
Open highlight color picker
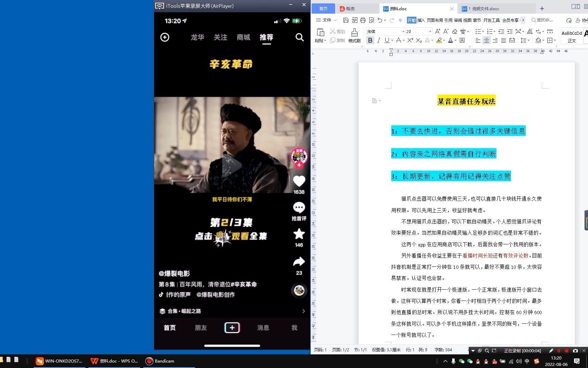pos(444,40)
